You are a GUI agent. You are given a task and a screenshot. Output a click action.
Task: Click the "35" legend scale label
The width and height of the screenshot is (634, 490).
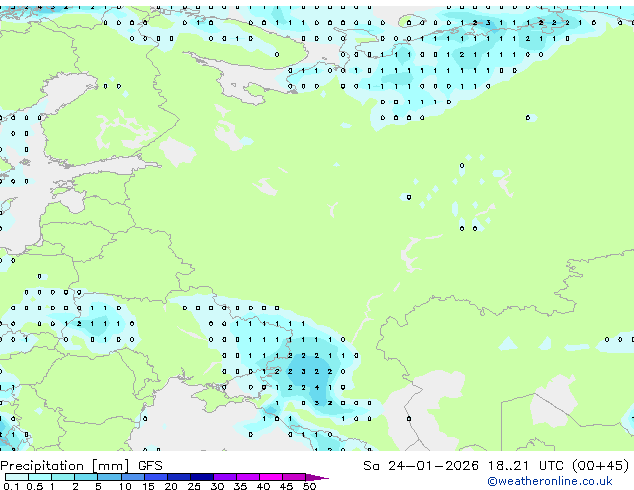[x=240, y=486]
